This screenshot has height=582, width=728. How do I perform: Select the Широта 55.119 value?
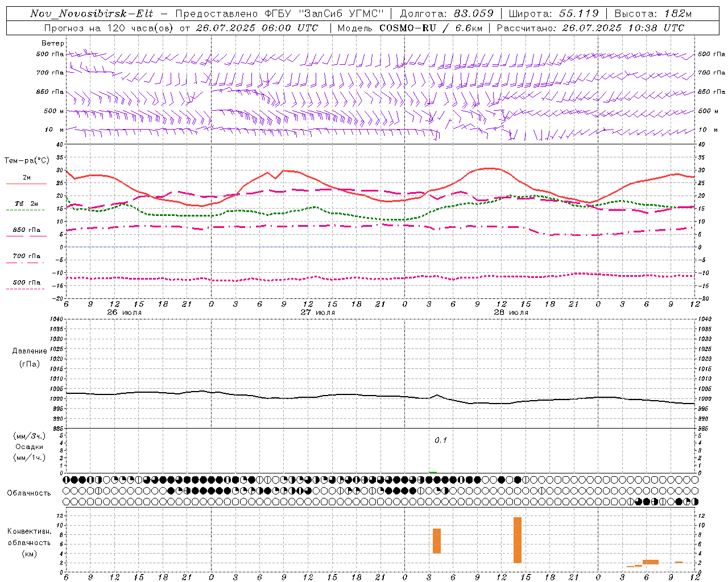tap(578, 14)
